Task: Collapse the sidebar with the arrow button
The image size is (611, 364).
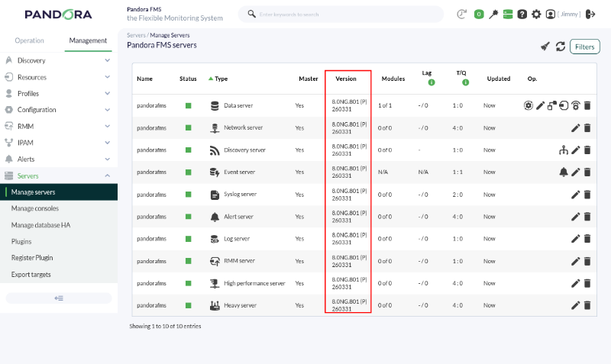Action: point(59,298)
